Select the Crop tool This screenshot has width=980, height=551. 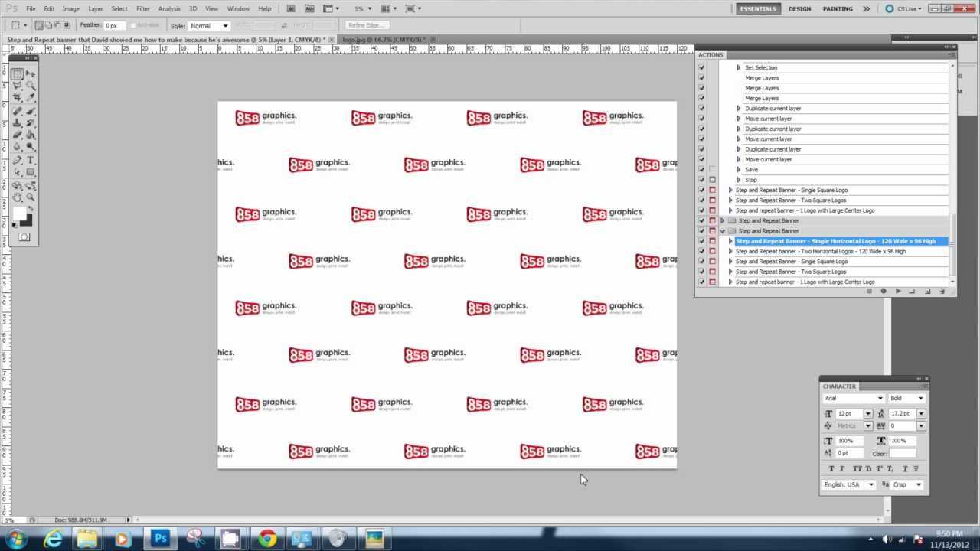pyautogui.click(x=17, y=98)
